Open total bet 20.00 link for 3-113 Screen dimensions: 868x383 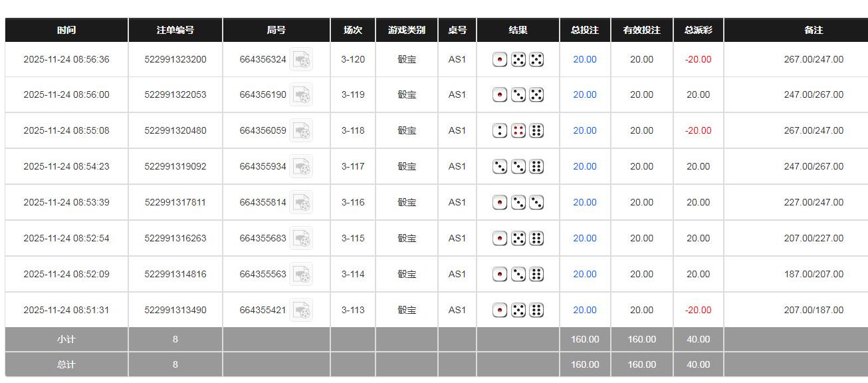click(x=585, y=311)
